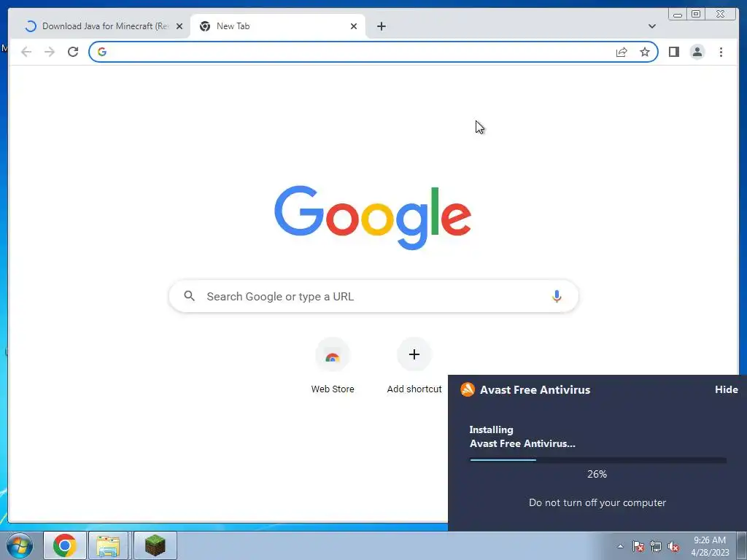Viewport: 747px width, 560px height.
Task: Click the Chrome taskbar icon
Action: [65, 545]
